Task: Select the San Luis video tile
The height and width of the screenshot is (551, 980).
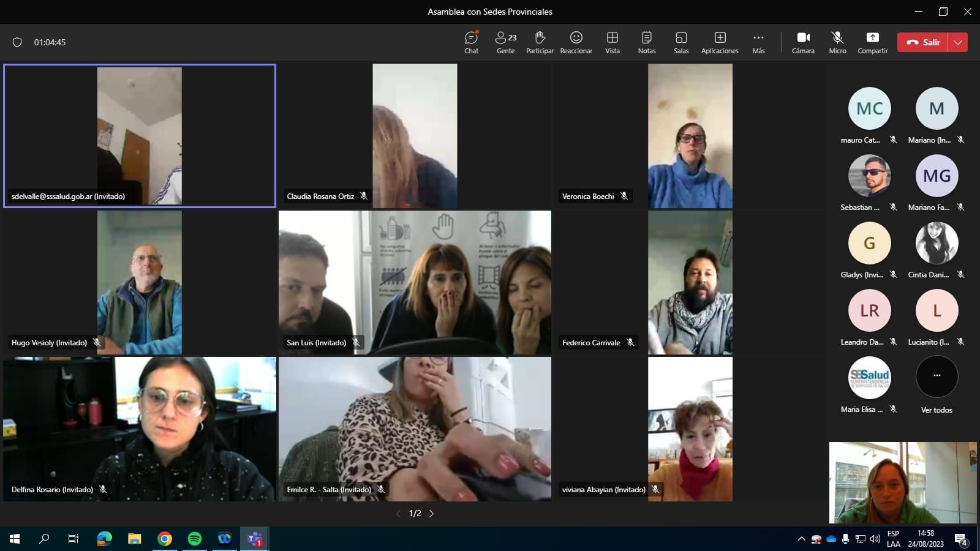Action: [415, 282]
